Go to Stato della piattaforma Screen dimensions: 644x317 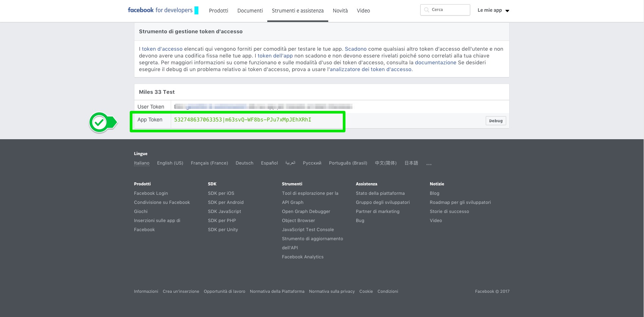(x=380, y=193)
